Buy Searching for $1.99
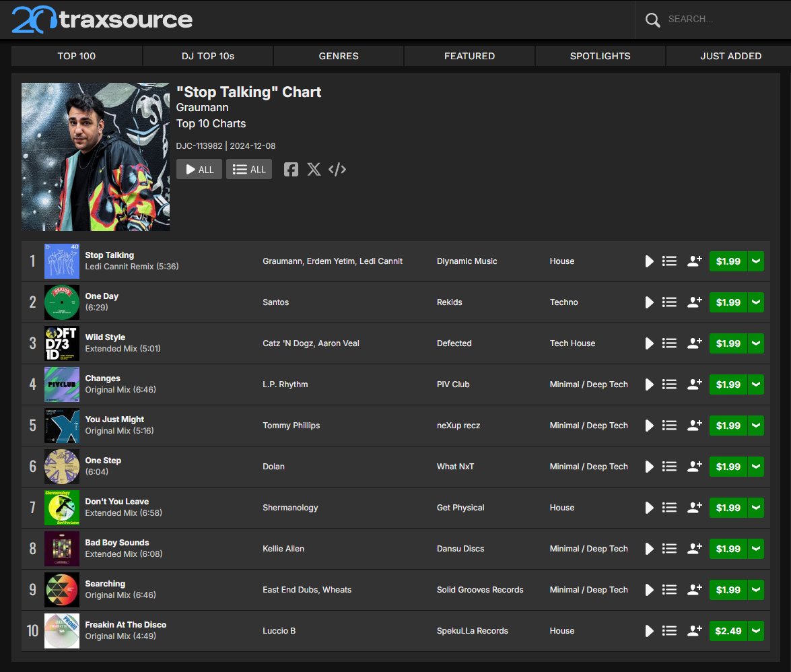 pyautogui.click(x=728, y=590)
